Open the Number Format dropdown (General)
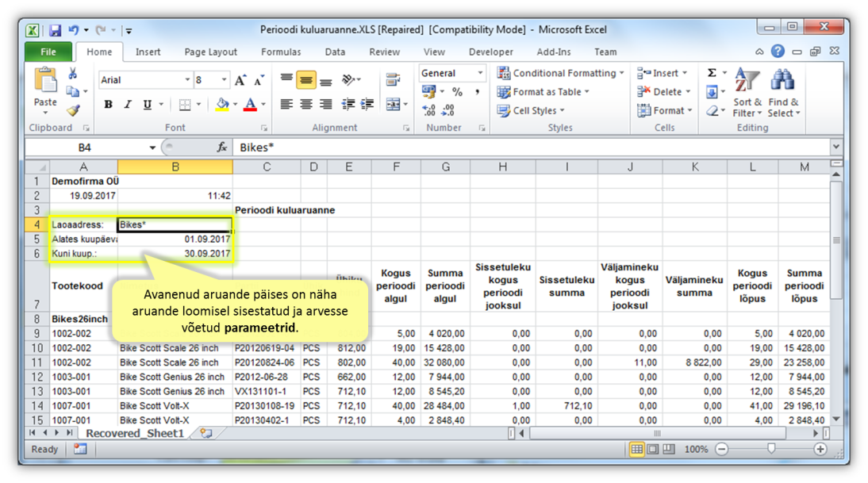This screenshot has width=868, height=483. 480,73
